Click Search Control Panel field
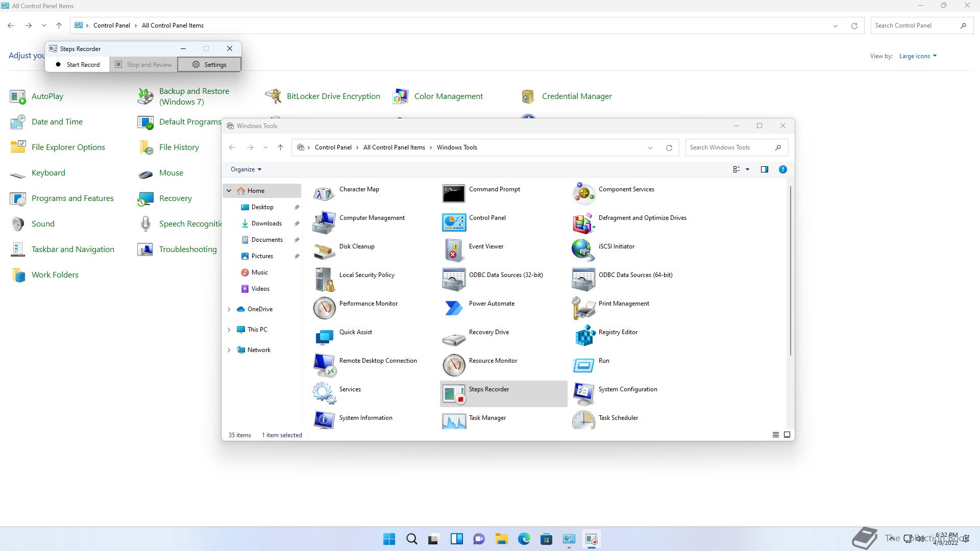 (x=921, y=26)
